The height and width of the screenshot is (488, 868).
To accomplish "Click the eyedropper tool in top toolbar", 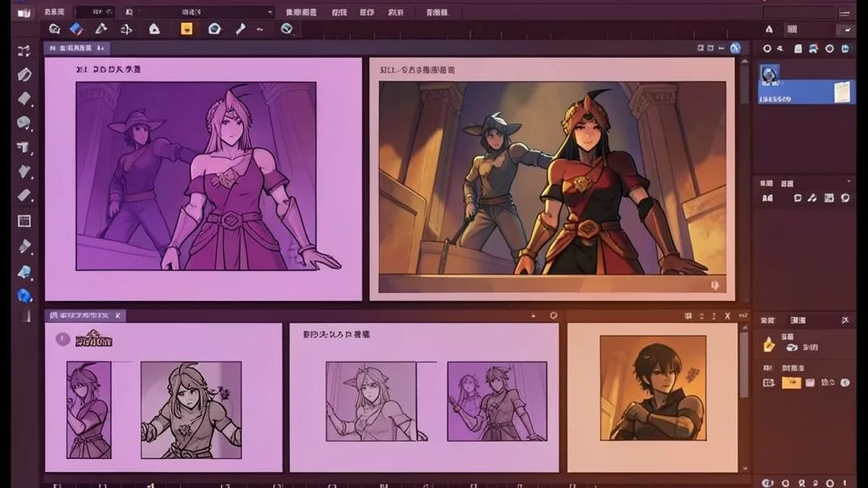I will click(240, 29).
